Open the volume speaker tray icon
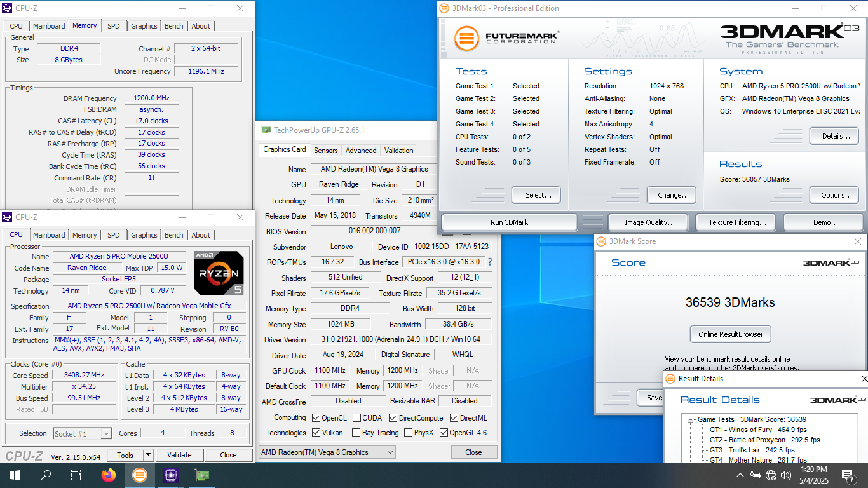 tap(786, 475)
